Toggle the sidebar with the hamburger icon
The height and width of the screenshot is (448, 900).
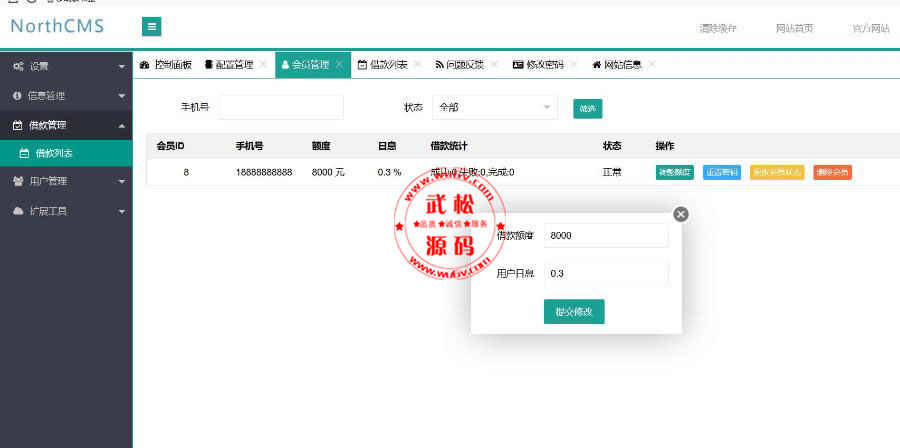152,26
